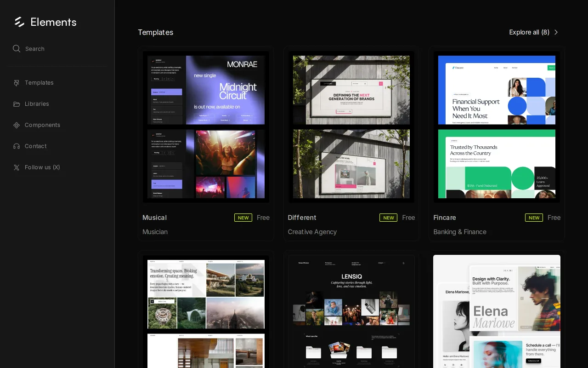Screen dimensions: 588x368
Task: Click the NEW badge on Different
Action: click(x=389, y=218)
